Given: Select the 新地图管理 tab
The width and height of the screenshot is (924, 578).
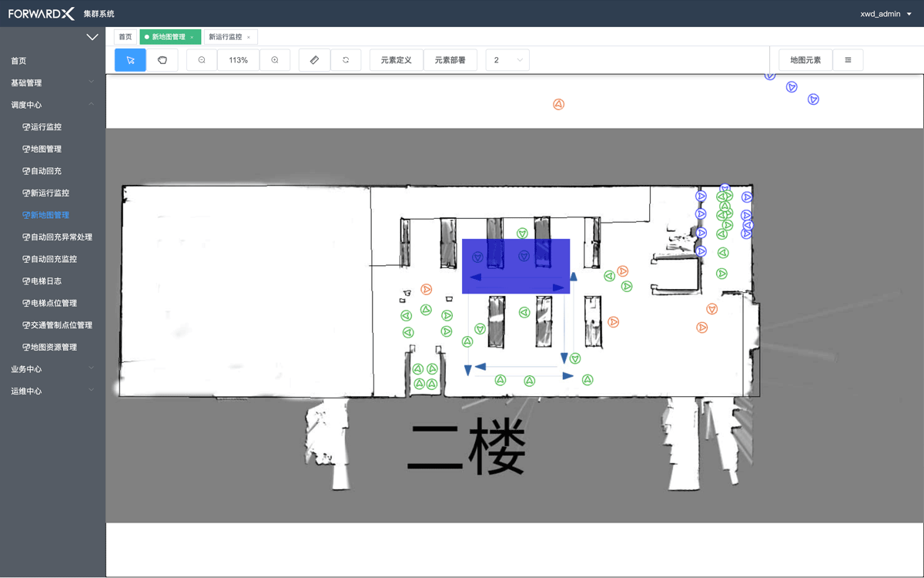Looking at the screenshot, I should (x=170, y=37).
